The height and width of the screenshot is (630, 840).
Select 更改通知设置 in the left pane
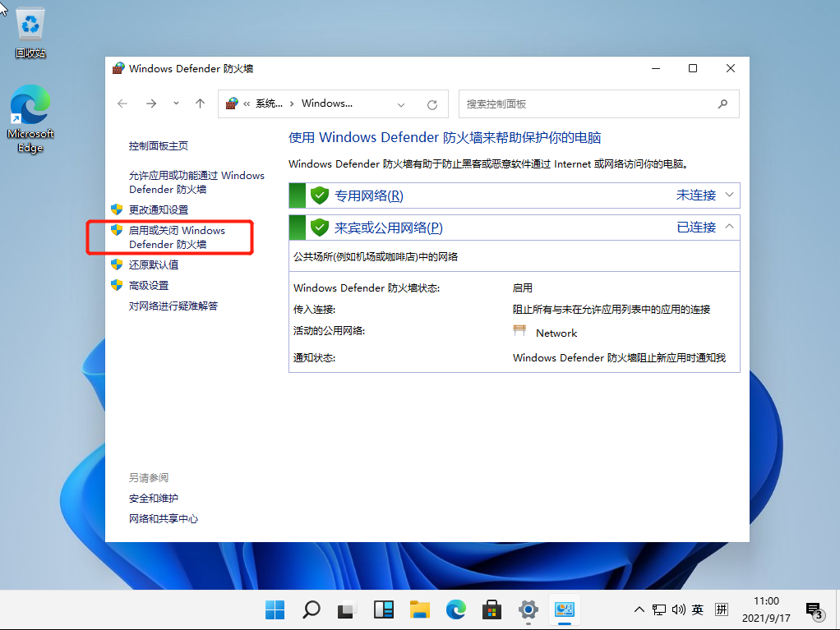[159, 209]
